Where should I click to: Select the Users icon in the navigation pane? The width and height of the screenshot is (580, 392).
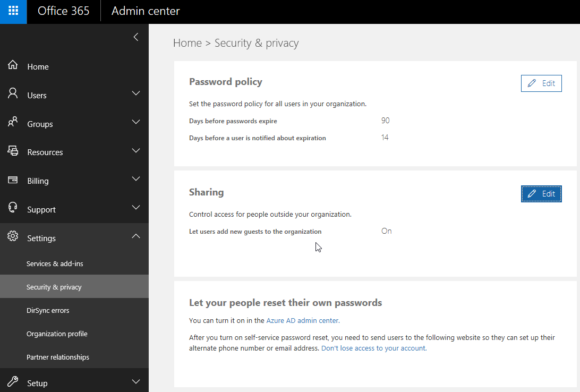(13, 95)
